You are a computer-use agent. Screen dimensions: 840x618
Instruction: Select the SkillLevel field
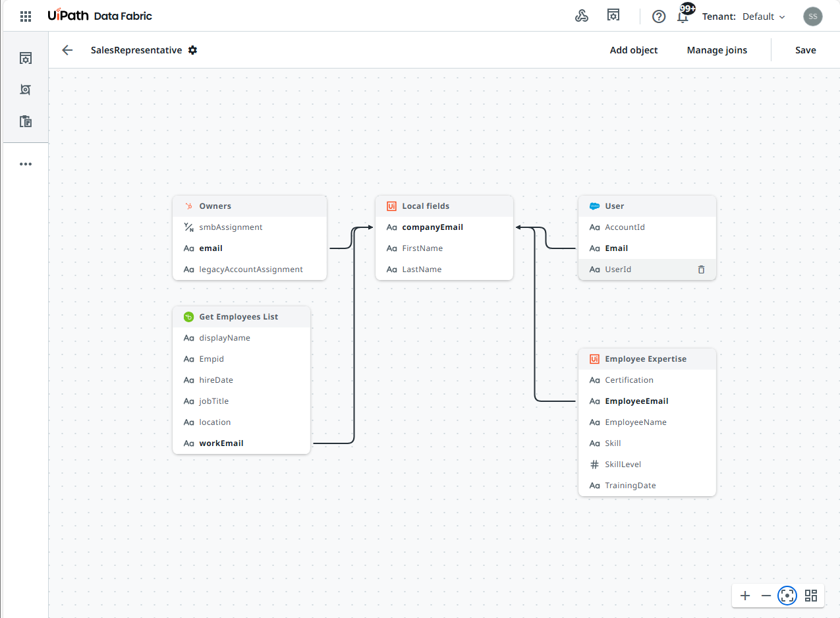pos(647,464)
